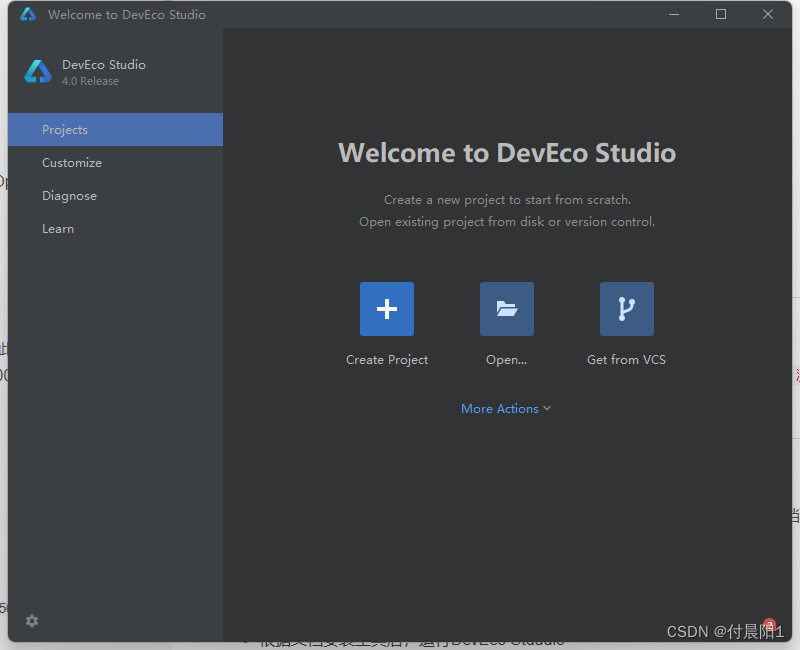The height and width of the screenshot is (650, 800).
Task: Click the Get from VCS label
Action: (x=627, y=360)
